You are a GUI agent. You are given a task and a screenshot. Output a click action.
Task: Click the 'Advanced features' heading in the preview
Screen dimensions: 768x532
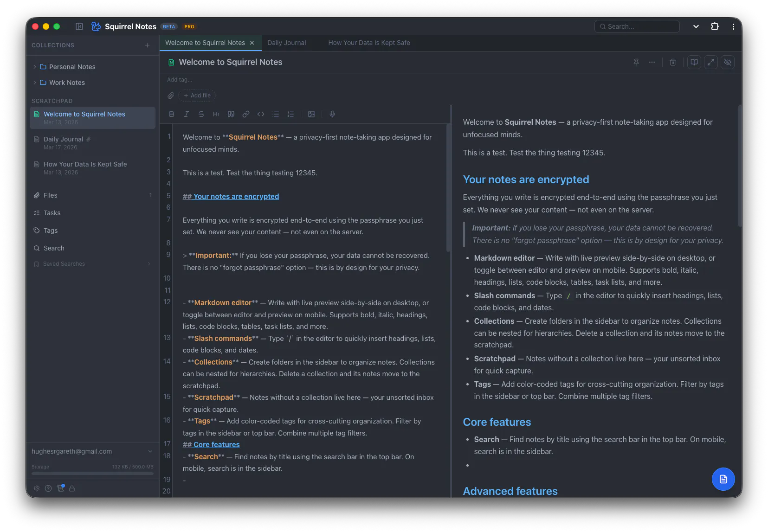click(510, 491)
